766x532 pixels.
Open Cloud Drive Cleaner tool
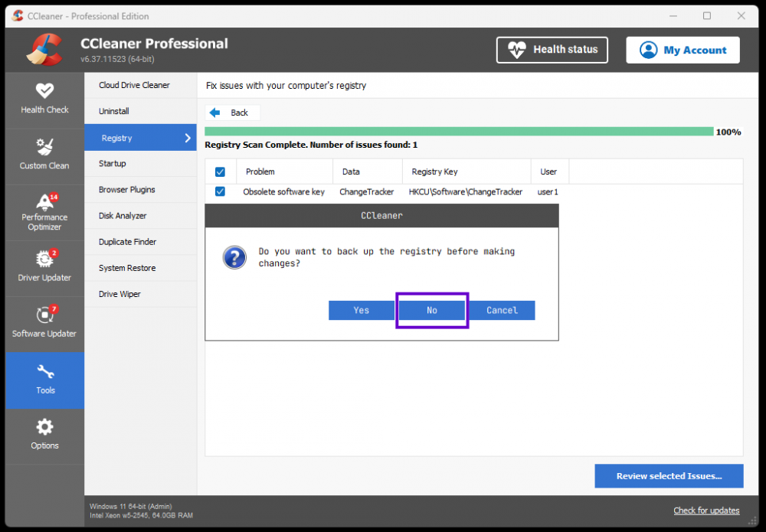(141, 85)
